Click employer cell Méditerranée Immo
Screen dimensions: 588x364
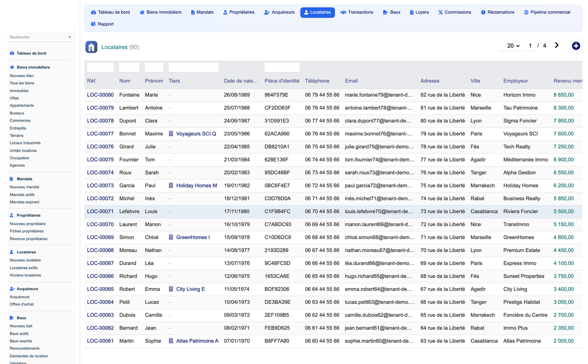coord(526,160)
